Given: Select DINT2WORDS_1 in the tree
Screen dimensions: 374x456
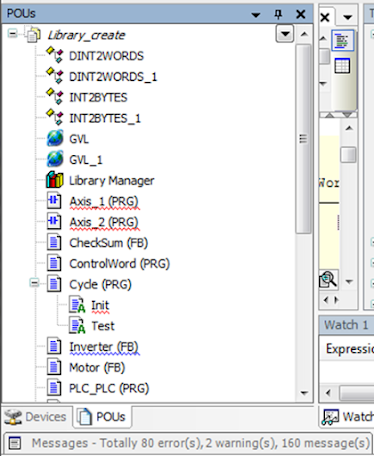Looking at the screenshot, I should pos(113,77).
